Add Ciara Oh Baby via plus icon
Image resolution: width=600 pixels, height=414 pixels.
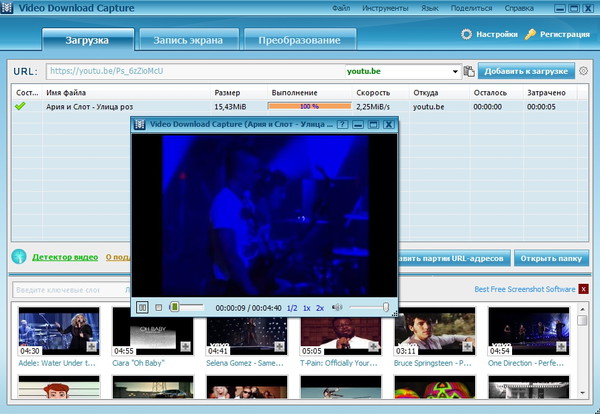click(x=186, y=347)
